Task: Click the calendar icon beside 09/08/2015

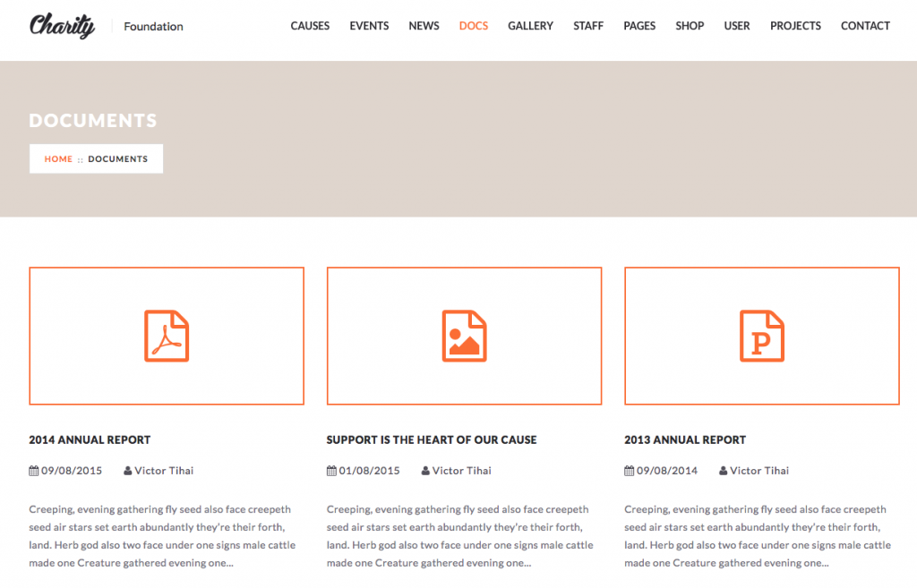Action: click(x=33, y=470)
